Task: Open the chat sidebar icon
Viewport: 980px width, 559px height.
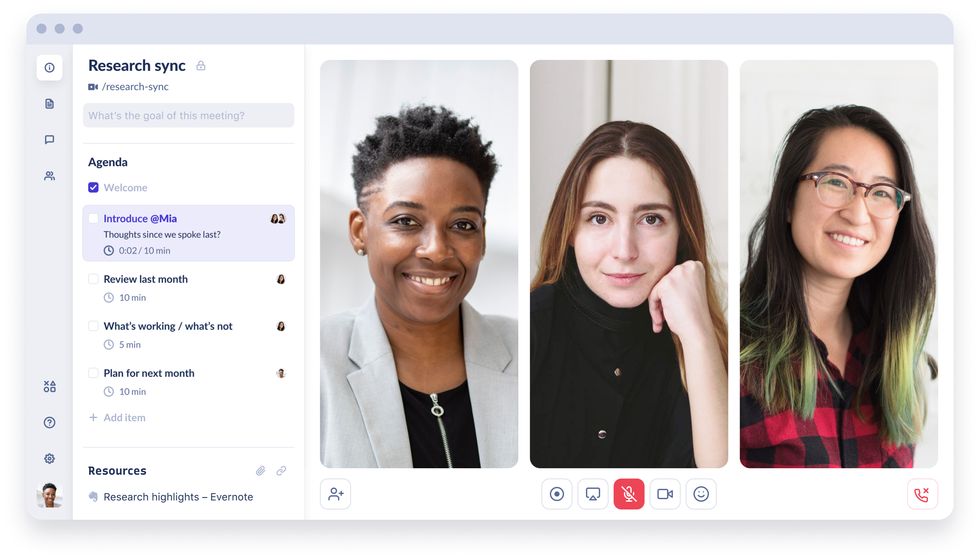Action: coord(50,140)
